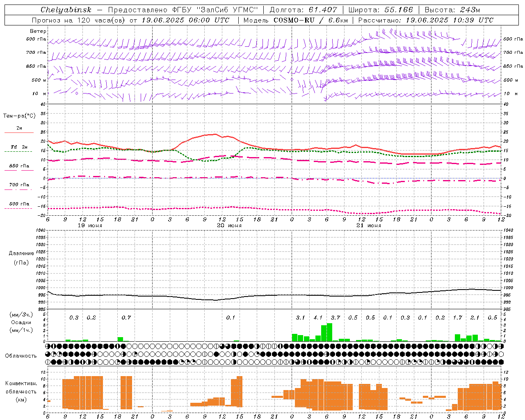Viewport: 525px width, 420px height.
Task: Click the (мм/3ч.) units label
Action: click(x=21, y=315)
